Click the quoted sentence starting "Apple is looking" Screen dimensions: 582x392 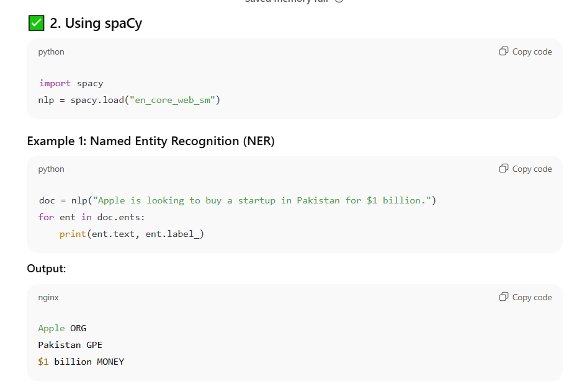(264, 200)
